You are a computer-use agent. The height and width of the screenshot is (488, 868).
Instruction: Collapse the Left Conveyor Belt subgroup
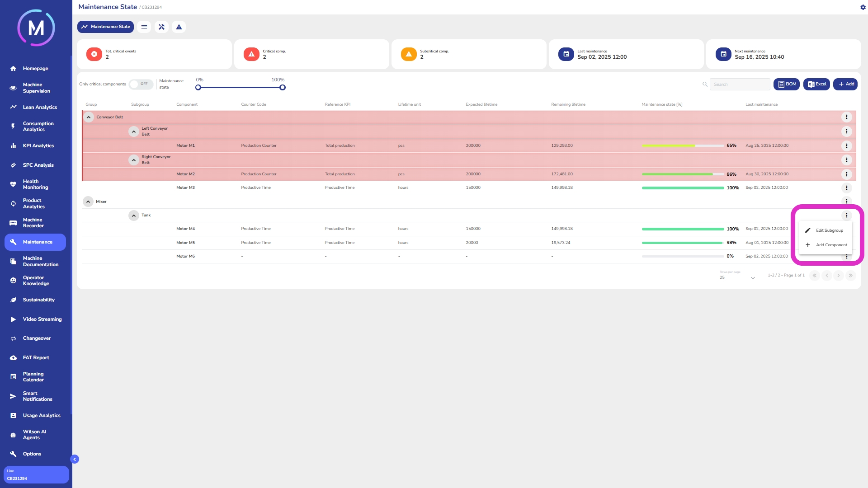coord(134,131)
